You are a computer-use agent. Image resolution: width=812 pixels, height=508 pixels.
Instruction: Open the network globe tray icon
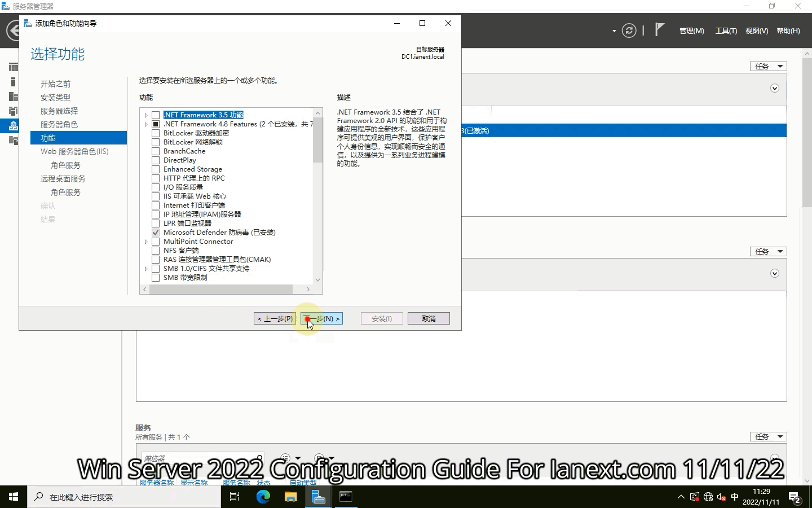pos(708,497)
